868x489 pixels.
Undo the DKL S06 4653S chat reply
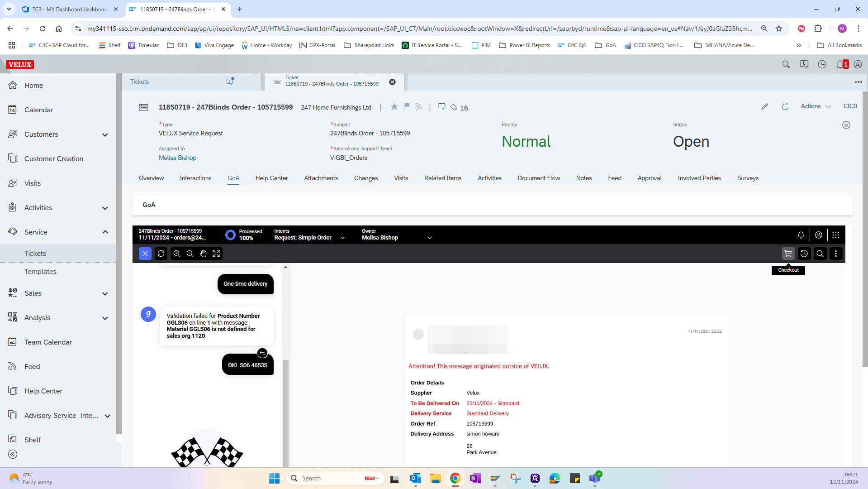pyautogui.click(x=262, y=353)
